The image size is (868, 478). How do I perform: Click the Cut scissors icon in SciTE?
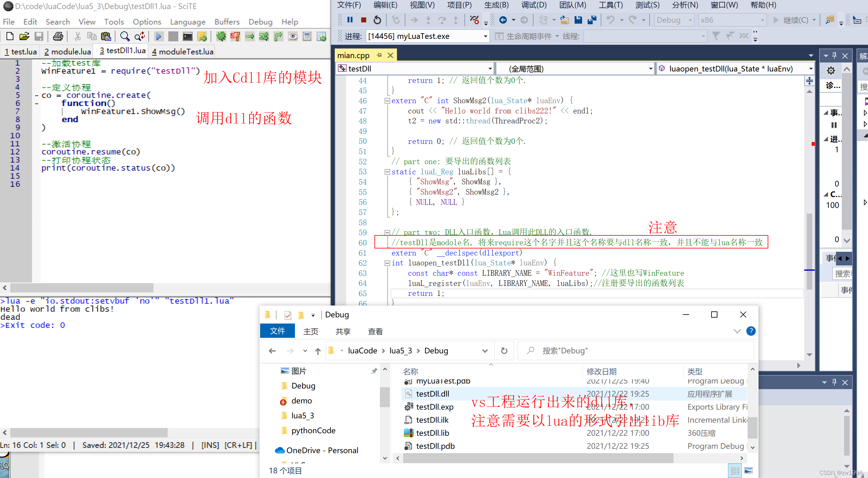77,36
